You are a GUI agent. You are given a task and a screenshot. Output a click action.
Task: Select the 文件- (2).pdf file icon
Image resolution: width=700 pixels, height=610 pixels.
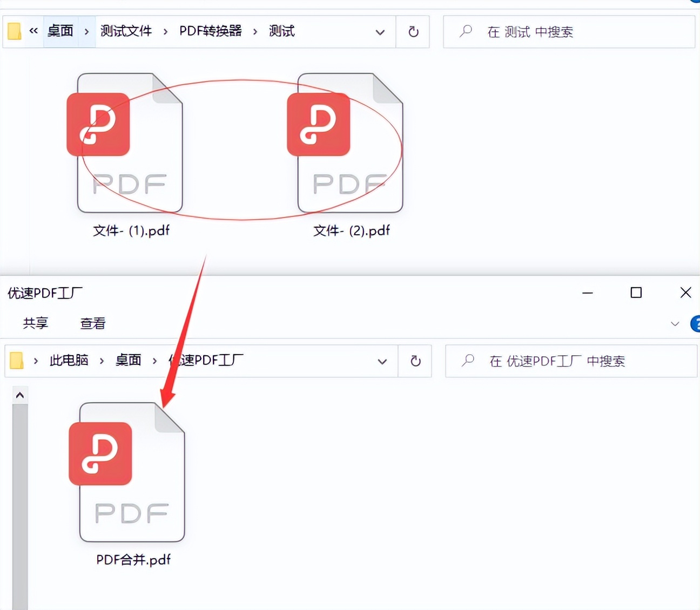point(346,143)
